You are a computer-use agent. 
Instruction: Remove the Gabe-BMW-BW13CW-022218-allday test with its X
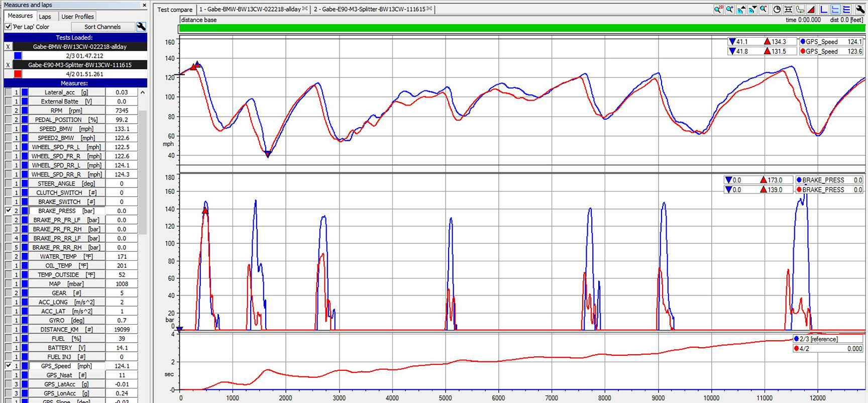pos(8,47)
